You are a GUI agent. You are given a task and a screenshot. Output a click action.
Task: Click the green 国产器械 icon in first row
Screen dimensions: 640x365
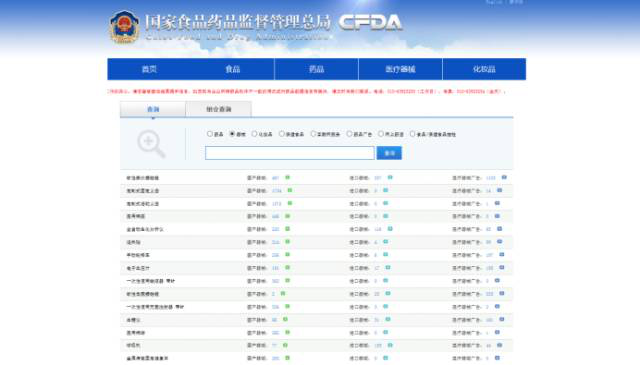pos(287,178)
